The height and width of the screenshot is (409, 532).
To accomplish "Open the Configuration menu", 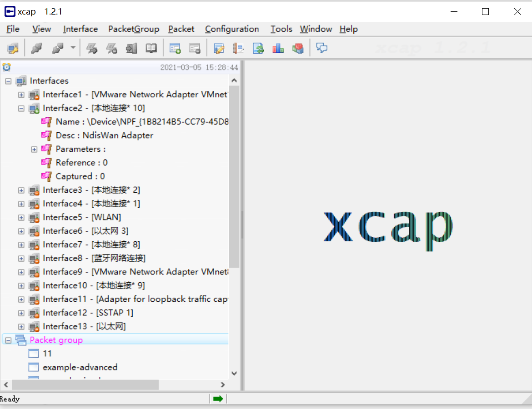I will pos(232,29).
